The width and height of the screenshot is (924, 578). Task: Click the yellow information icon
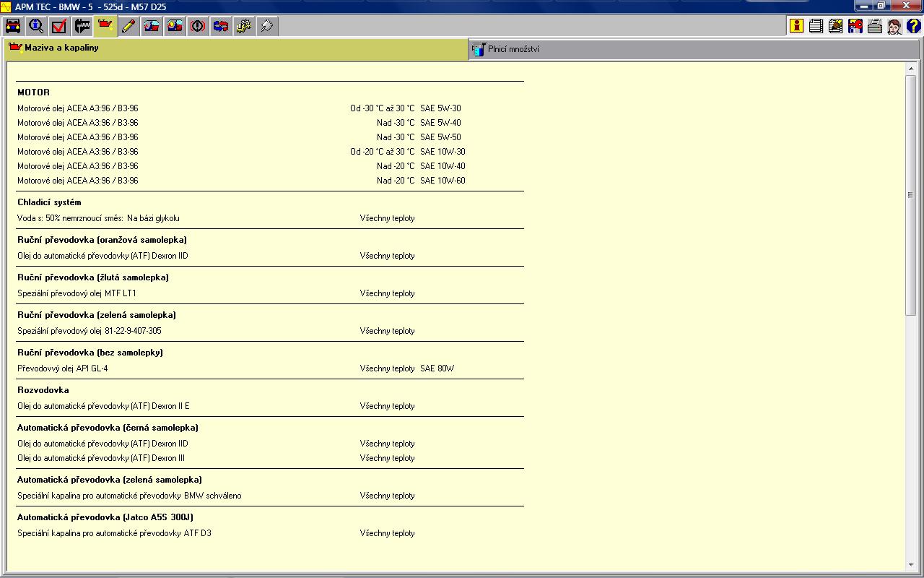tap(796, 27)
